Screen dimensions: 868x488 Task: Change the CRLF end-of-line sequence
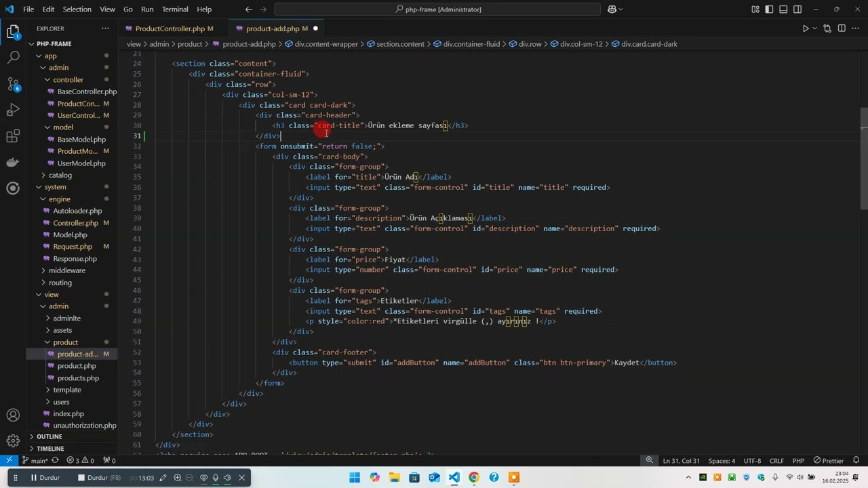coord(776,461)
